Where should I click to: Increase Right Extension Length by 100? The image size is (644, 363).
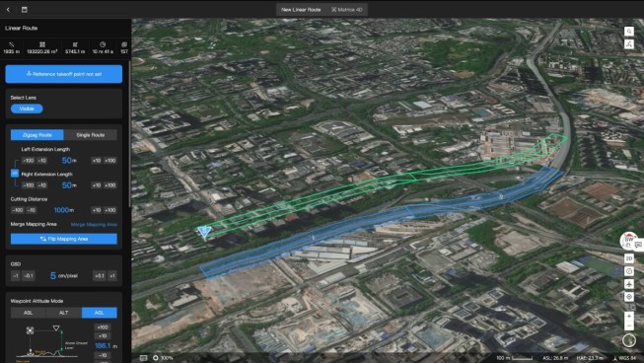click(110, 185)
